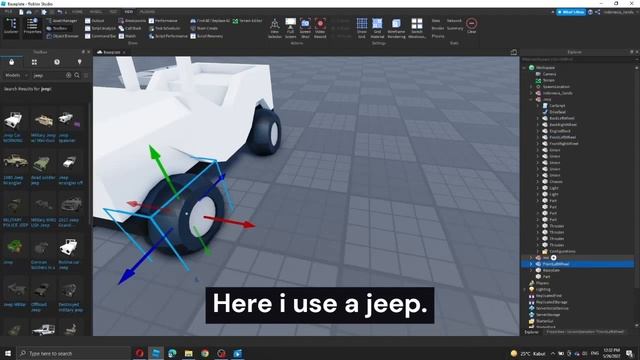Select the Jeep Car WORKING model thumbnail

(x=13, y=120)
